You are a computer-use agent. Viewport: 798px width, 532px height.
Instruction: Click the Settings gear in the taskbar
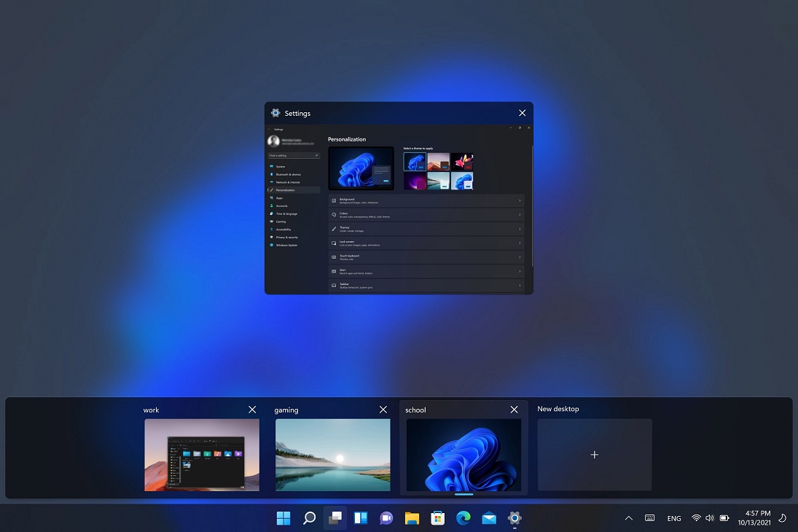click(x=515, y=518)
